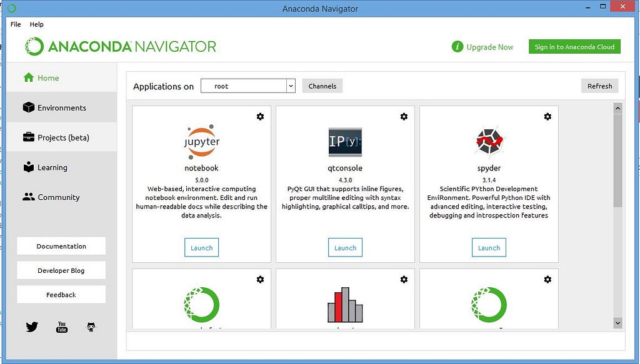
Task: Launch Jupyter notebook
Action: [202, 247]
